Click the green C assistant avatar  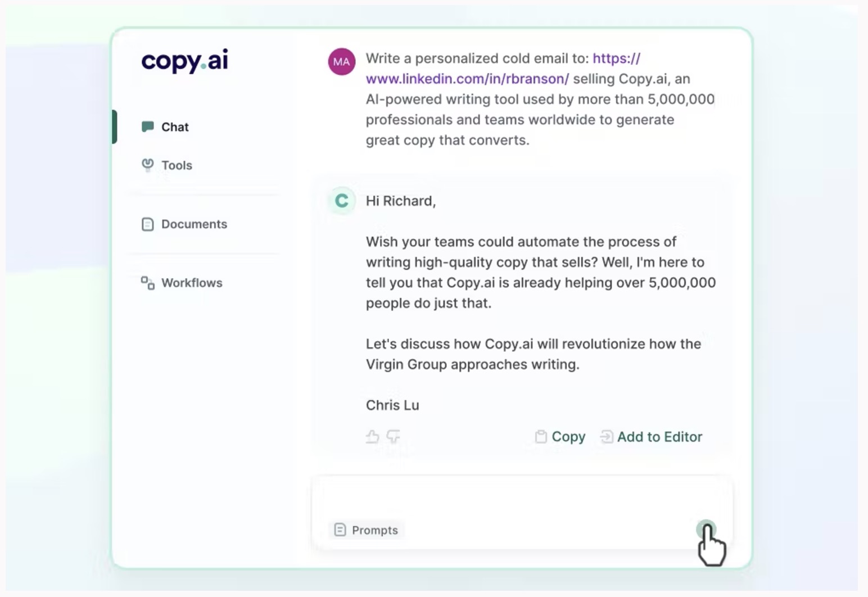coord(342,201)
